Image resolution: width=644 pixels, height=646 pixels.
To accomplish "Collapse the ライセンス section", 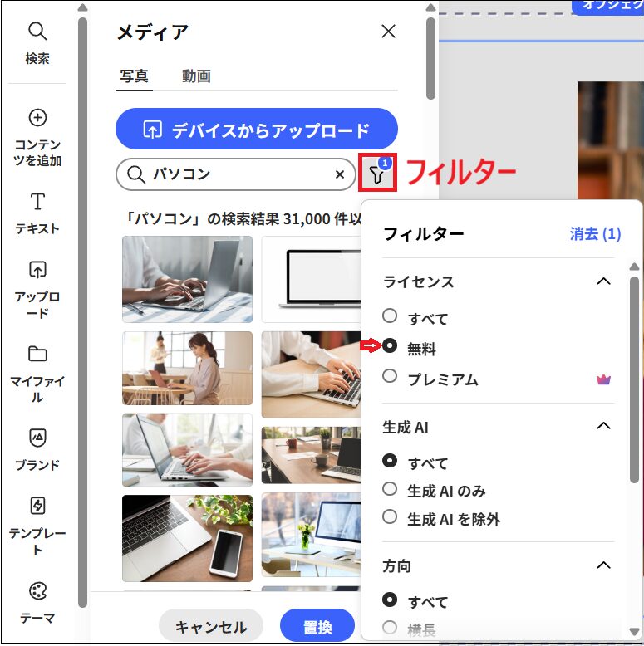I will pos(603,281).
